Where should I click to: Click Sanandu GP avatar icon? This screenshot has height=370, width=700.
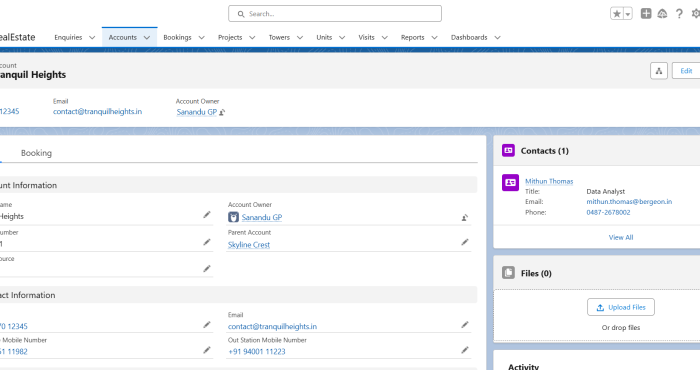click(233, 217)
